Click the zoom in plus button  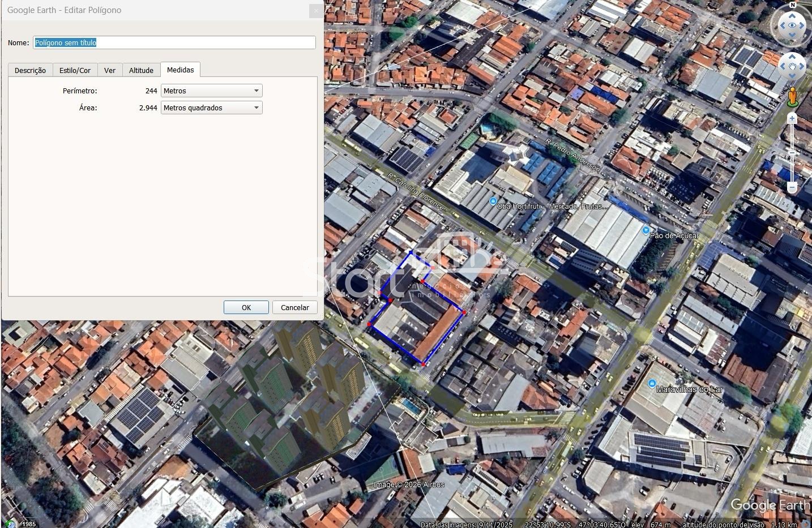pyautogui.click(x=792, y=118)
